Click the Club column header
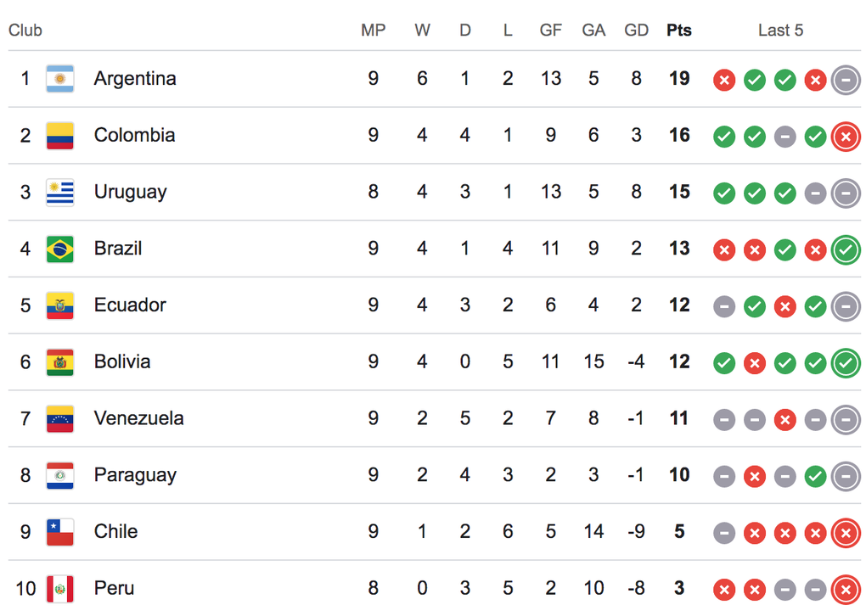 [25, 31]
